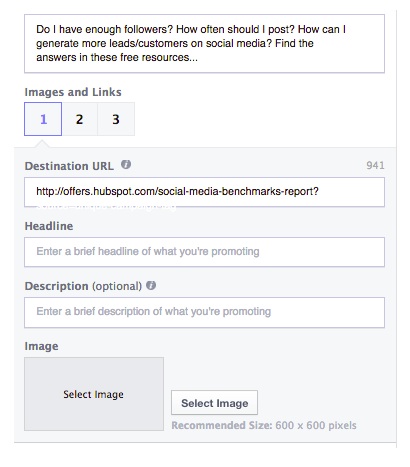Click the white Select Image button

(214, 403)
